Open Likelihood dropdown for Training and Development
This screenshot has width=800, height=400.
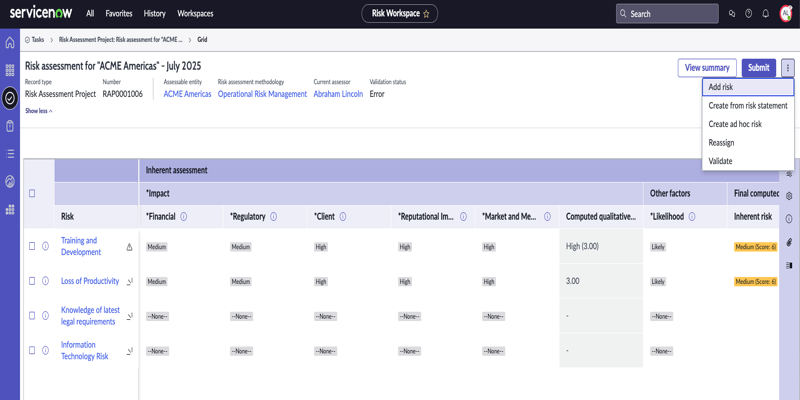[658, 247]
